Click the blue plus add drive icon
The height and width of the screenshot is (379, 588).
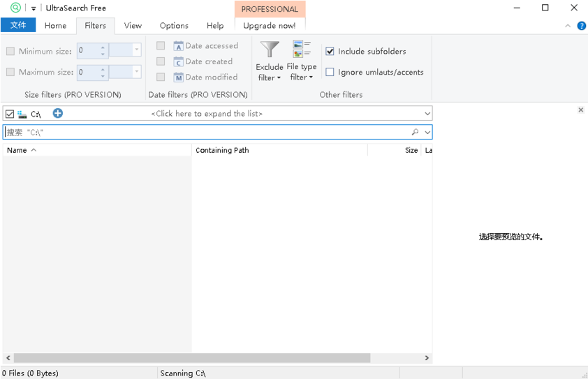point(58,113)
